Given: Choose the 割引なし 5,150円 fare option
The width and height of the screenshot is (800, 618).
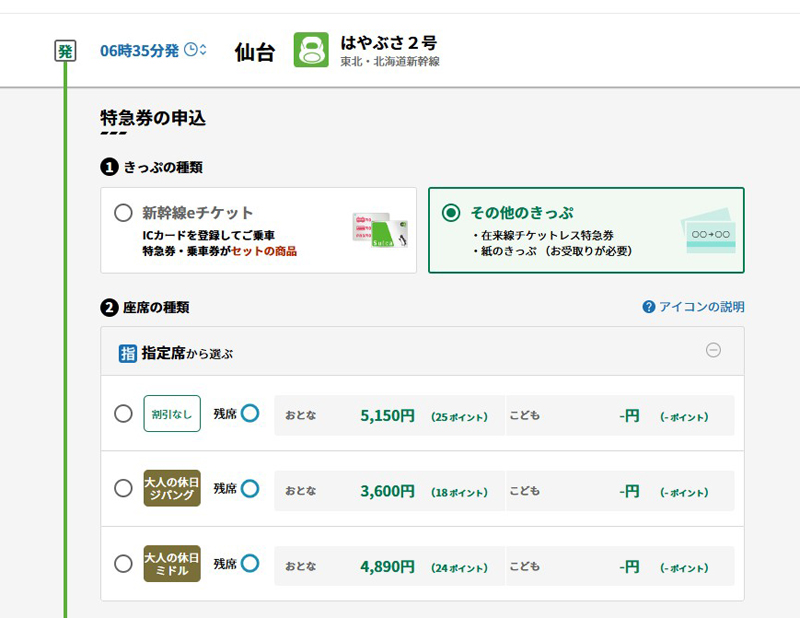Looking at the screenshot, I should click(x=123, y=414).
